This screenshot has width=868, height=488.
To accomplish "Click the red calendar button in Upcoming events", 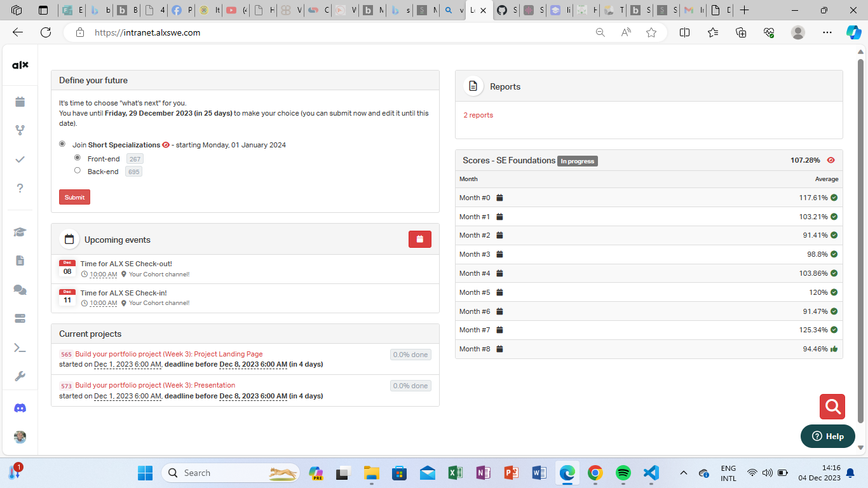I will coord(419,240).
